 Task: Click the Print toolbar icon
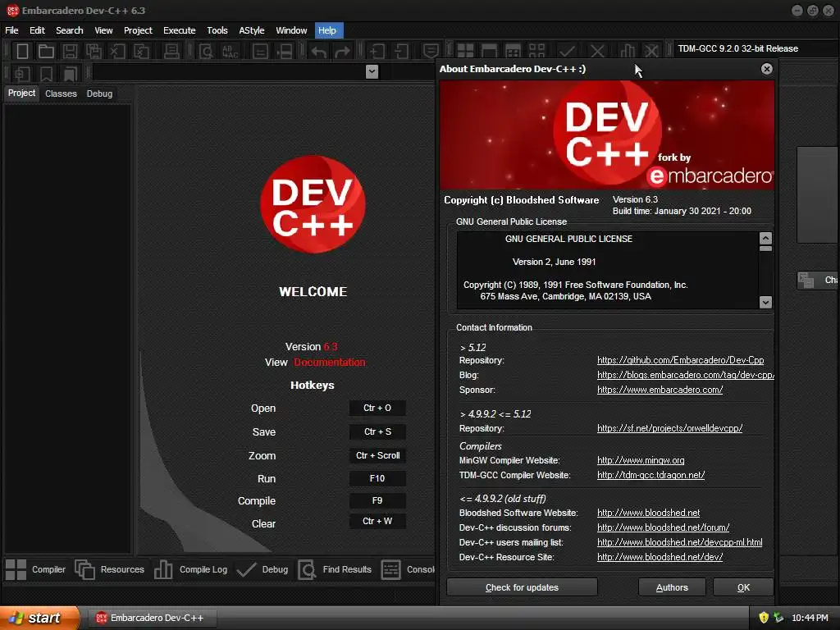[171, 52]
